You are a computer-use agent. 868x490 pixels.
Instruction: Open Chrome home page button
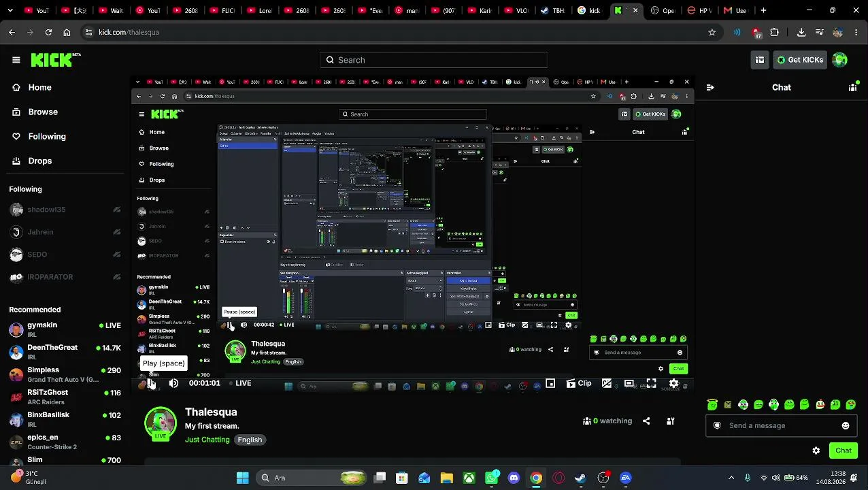(x=67, y=32)
